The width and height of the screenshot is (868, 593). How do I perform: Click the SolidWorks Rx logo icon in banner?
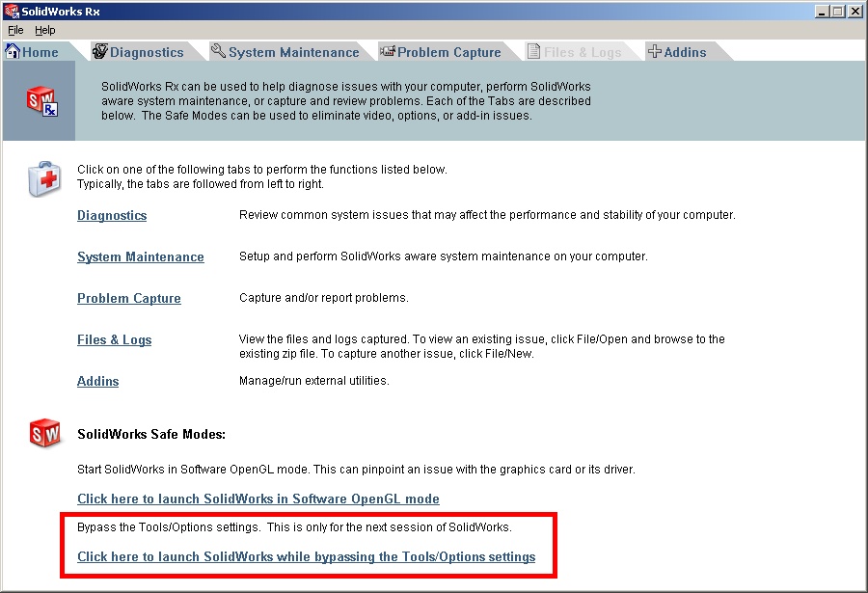pyautogui.click(x=42, y=101)
